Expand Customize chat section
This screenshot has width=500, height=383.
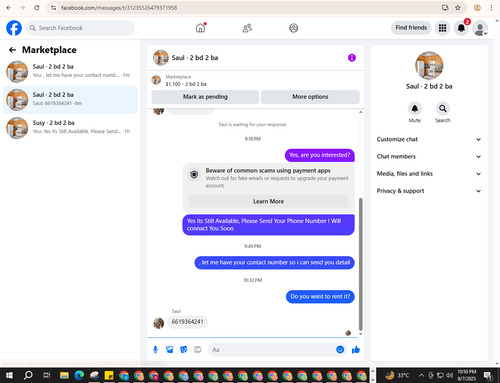pyautogui.click(x=429, y=139)
